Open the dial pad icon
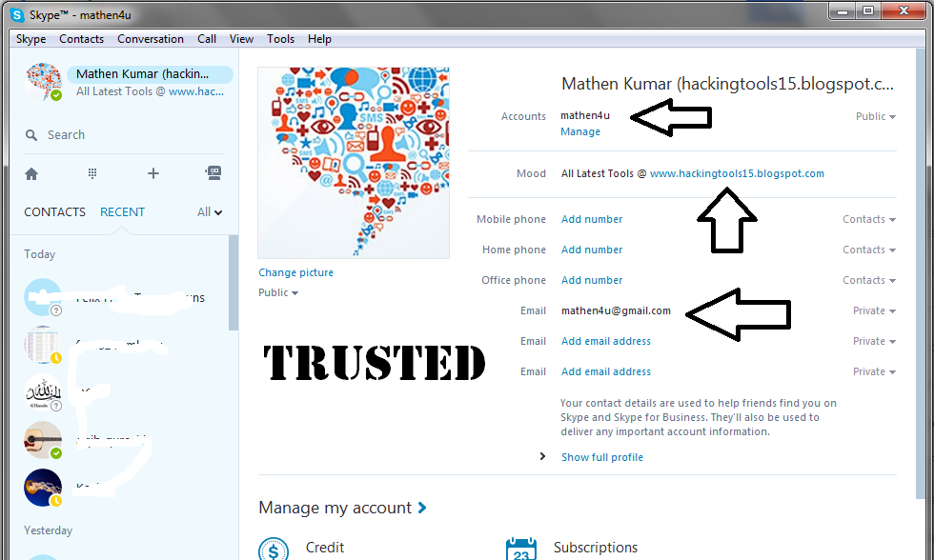 (x=92, y=173)
